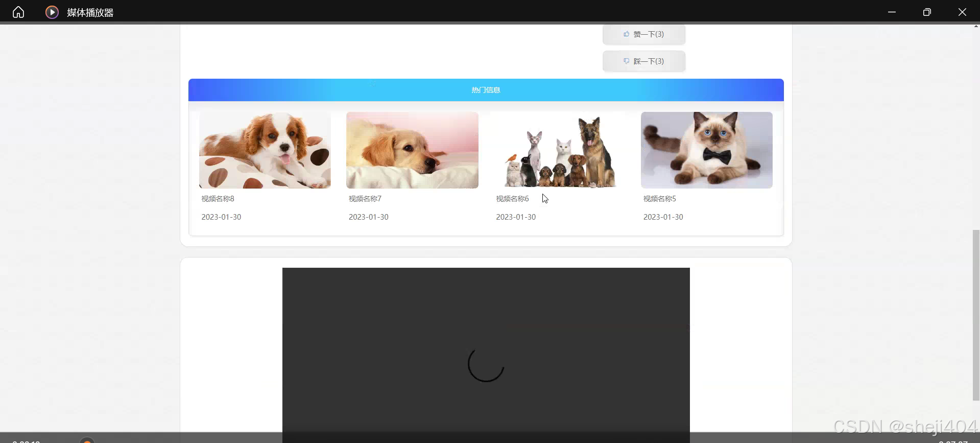The image size is (980, 443).
Task: Click date 2023-01-30 under 视频名称7
Action: [368, 217]
